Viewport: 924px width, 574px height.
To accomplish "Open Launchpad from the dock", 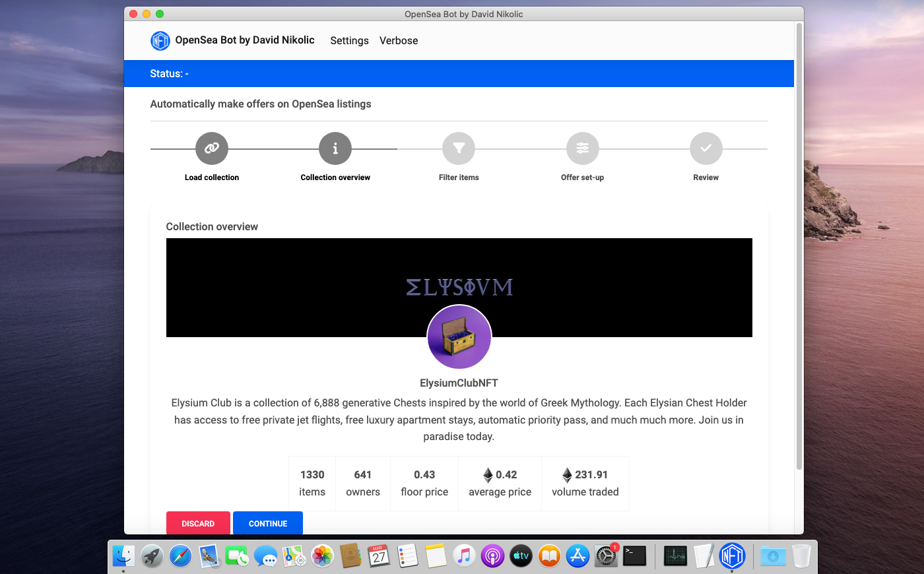I will coord(152,556).
